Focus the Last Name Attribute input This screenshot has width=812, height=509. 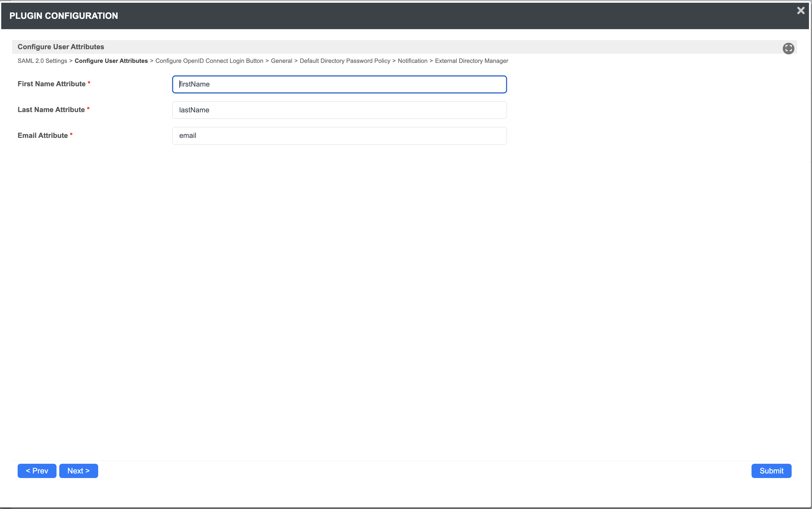[x=339, y=110]
